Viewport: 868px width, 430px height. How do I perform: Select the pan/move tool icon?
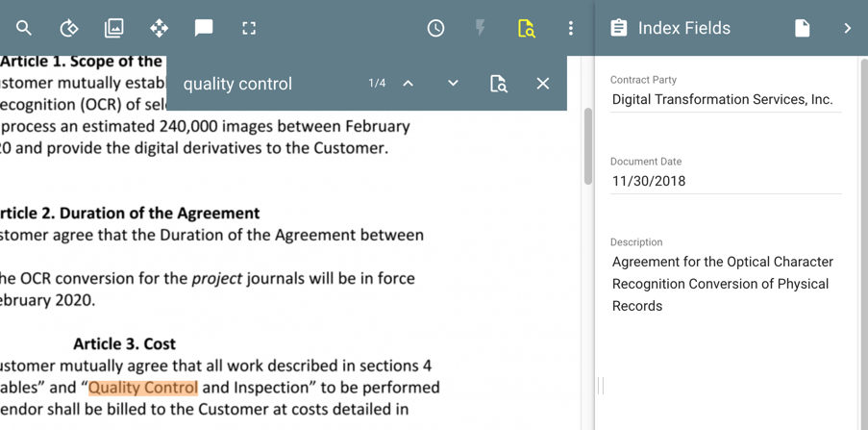point(159,28)
